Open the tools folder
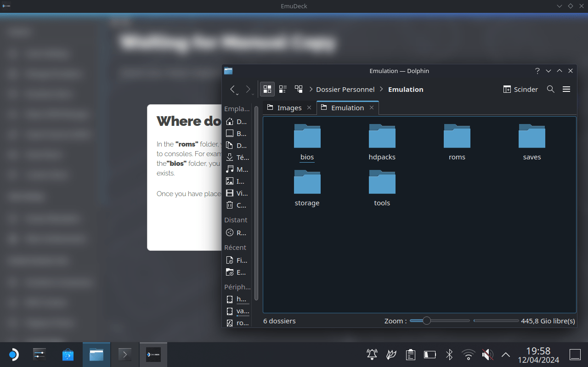Image resolution: width=588 pixels, height=367 pixels. [382, 188]
